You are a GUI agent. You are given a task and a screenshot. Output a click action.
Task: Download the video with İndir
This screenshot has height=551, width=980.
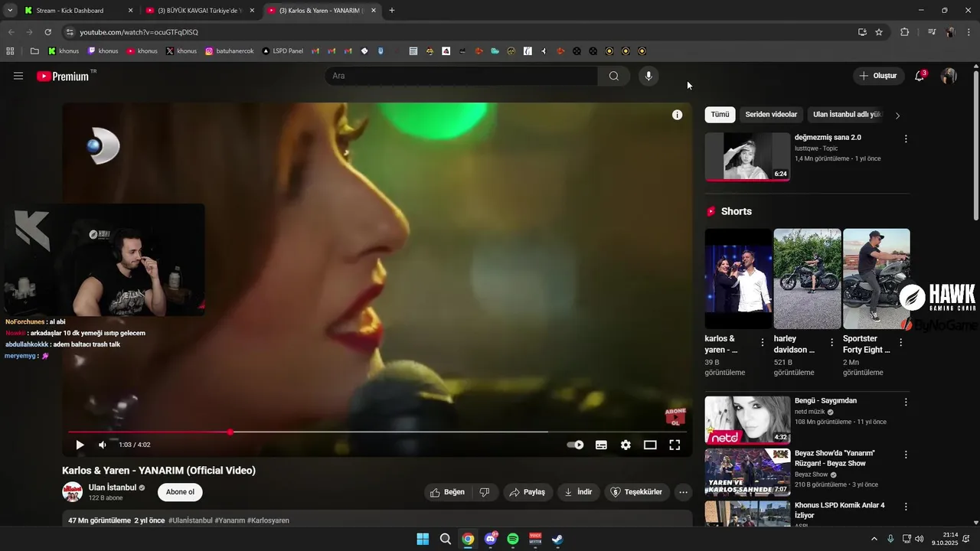point(578,492)
